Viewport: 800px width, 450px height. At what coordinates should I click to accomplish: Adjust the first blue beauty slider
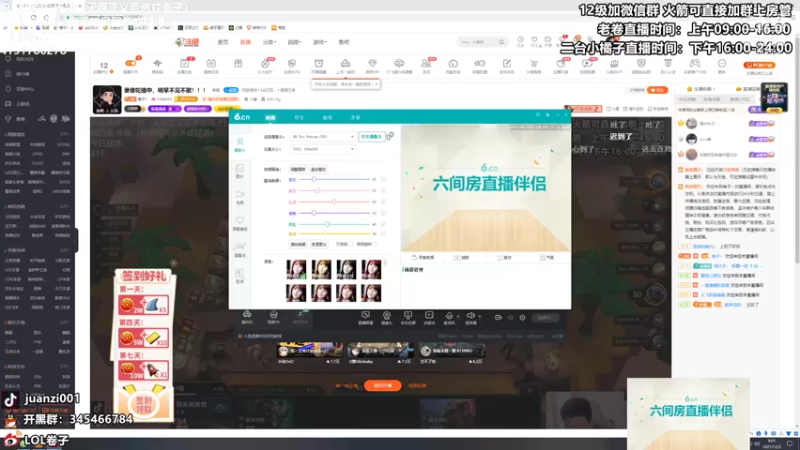[335, 180]
